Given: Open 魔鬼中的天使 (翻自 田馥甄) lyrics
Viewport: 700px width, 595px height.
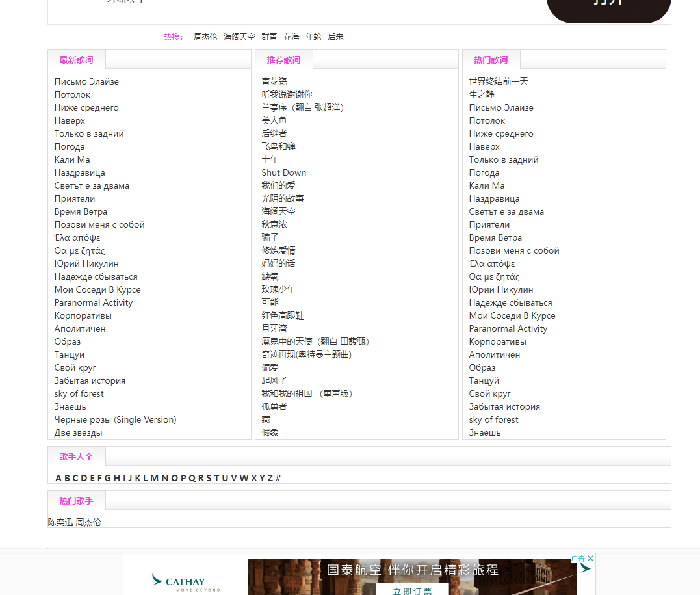Looking at the screenshot, I should click(x=315, y=342).
